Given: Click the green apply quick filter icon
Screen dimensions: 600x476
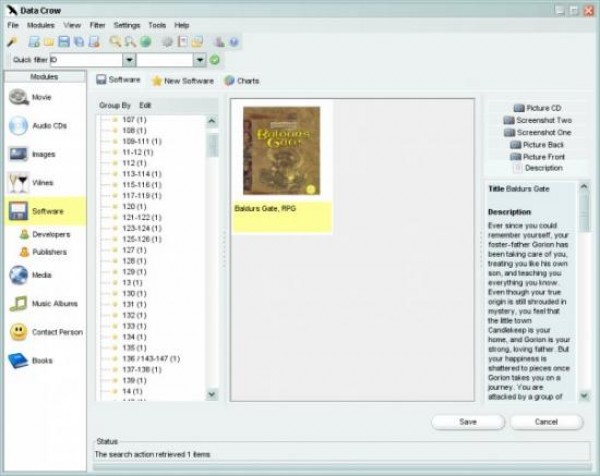Looking at the screenshot, I should point(215,60).
